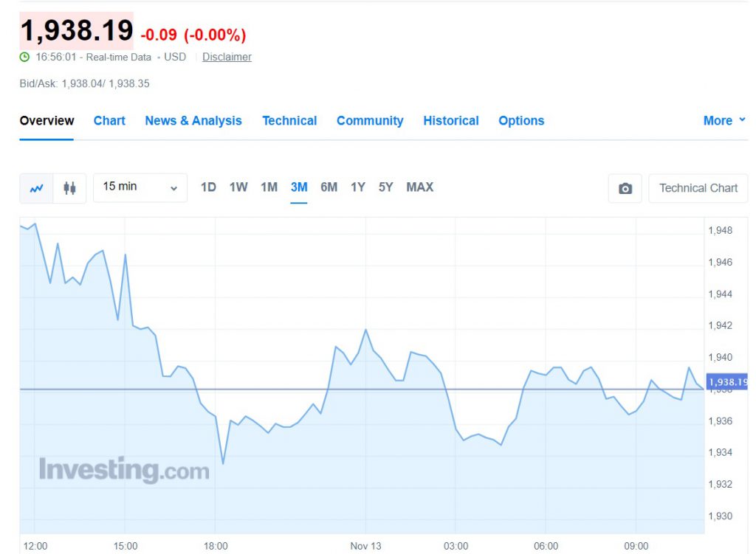Switch to the Technical tab
This screenshot has height=554, width=756.
pyautogui.click(x=289, y=120)
